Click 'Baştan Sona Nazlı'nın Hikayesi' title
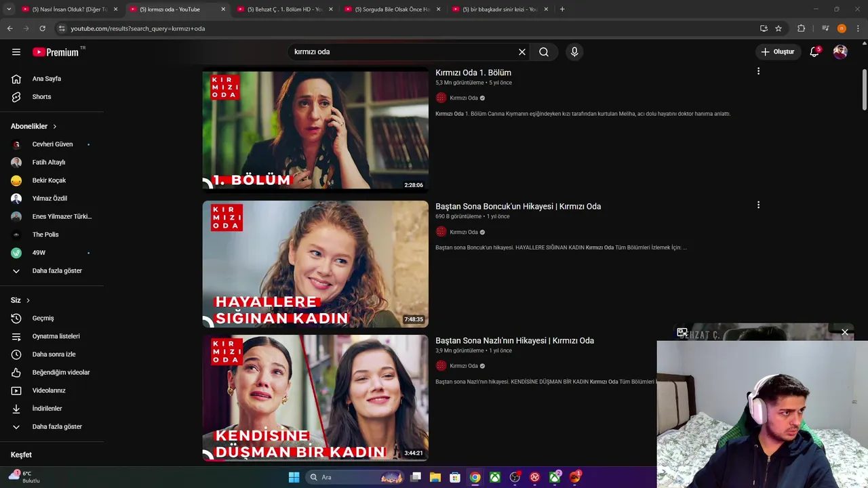The height and width of the screenshot is (488, 868). pos(515,340)
